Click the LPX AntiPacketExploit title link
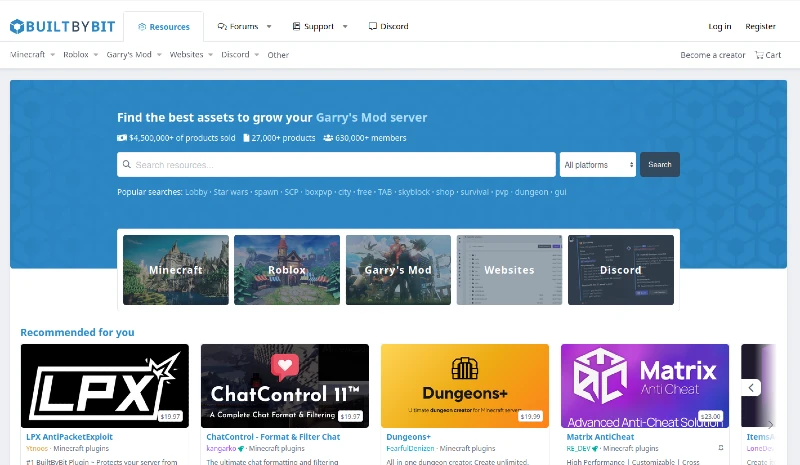This screenshot has width=800, height=465. tap(69, 437)
